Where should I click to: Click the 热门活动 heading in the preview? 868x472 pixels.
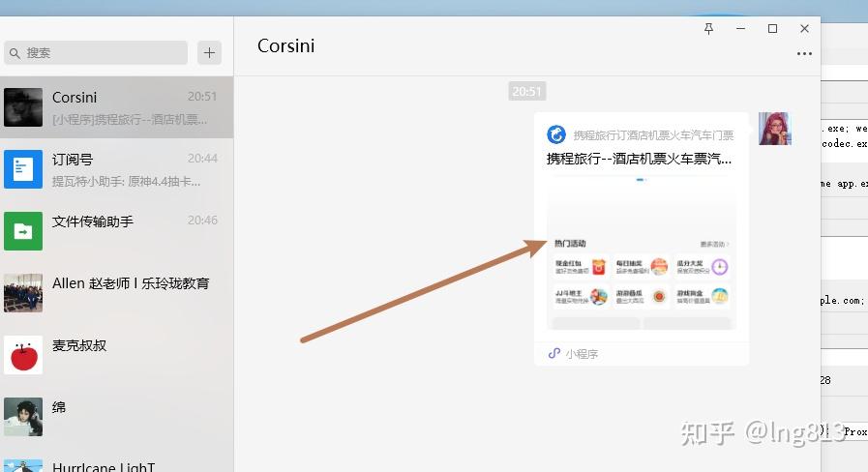570,244
